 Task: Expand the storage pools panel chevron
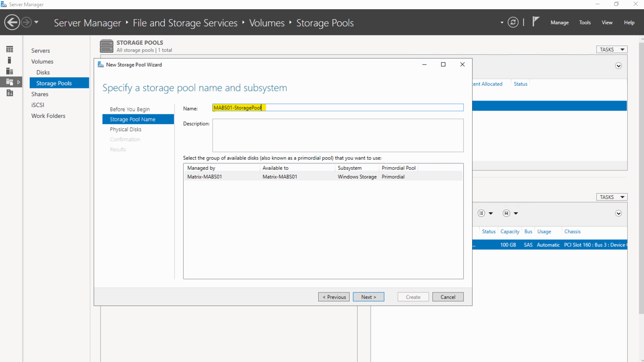pos(618,66)
